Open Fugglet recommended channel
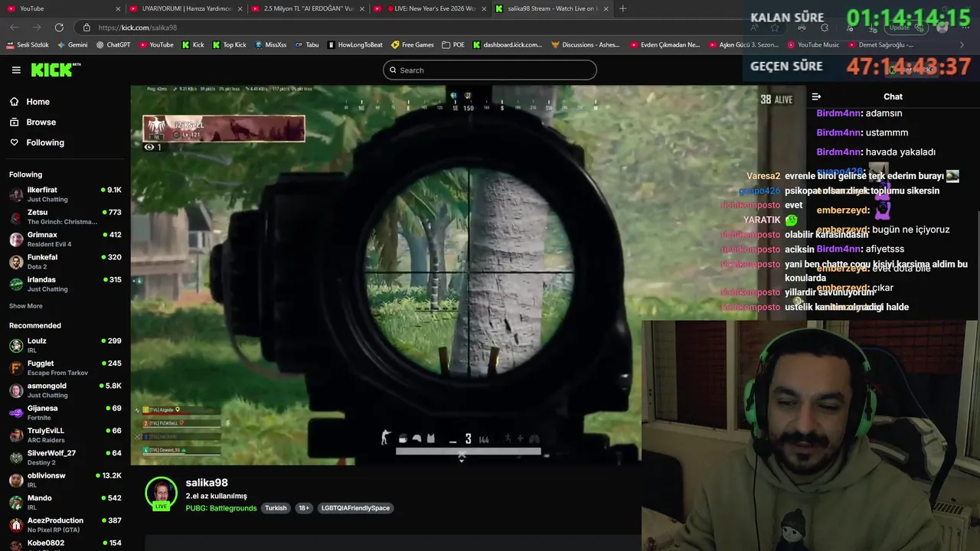Viewport: 980px width, 551px height. [x=65, y=368]
